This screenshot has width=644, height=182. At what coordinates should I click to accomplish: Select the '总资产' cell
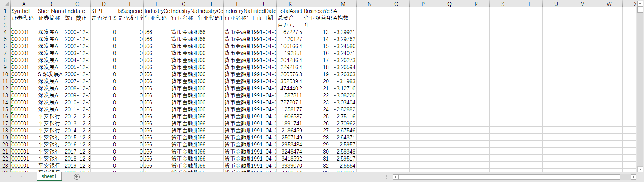tap(290, 18)
